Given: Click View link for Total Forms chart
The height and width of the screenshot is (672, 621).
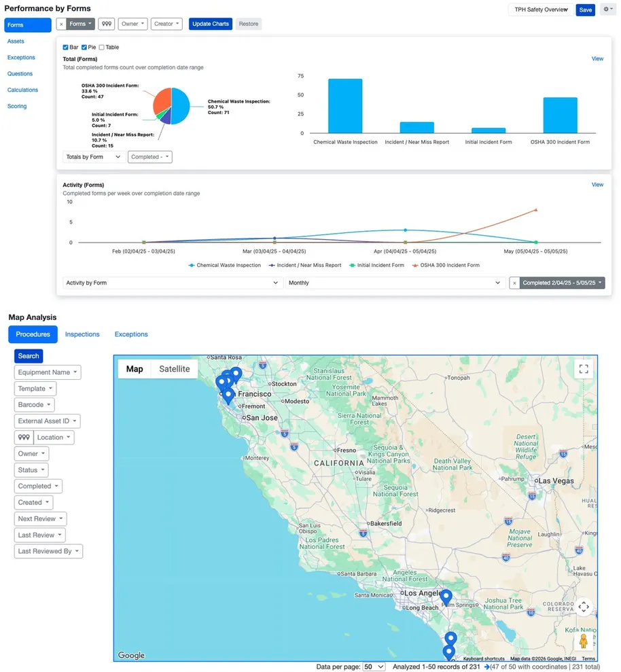Looking at the screenshot, I should pyautogui.click(x=597, y=58).
